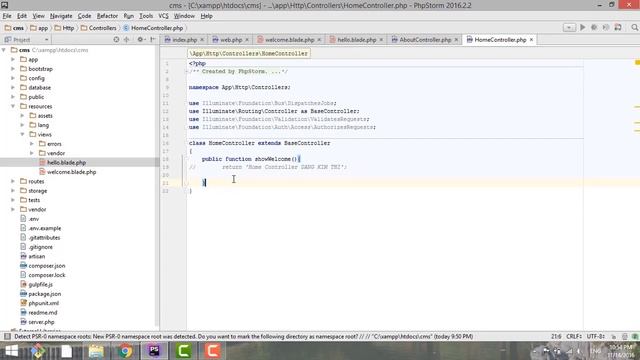Click the Controllers breadcrumb in navigation bar

(98, 28)
